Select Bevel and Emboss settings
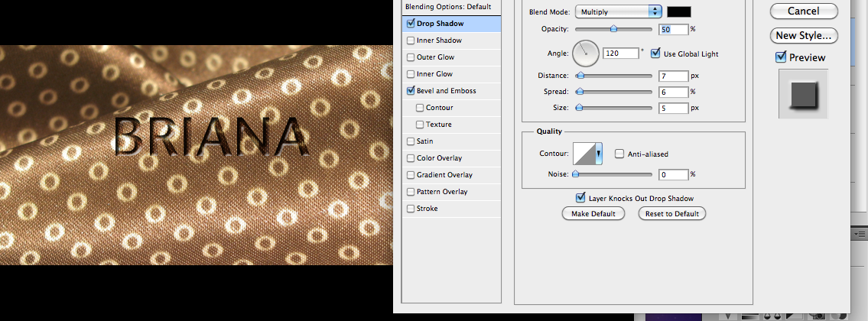Viewport: 868px width, 321px height. point(446,91)
